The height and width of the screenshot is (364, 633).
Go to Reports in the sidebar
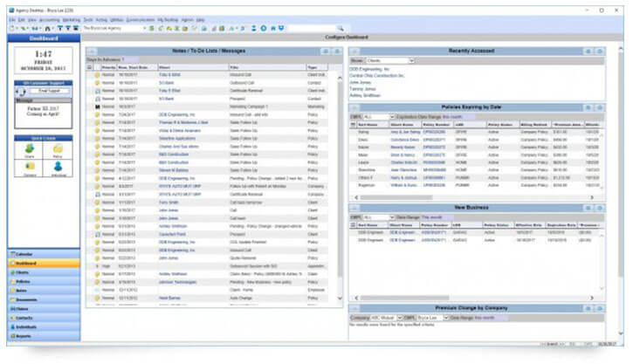44,336
